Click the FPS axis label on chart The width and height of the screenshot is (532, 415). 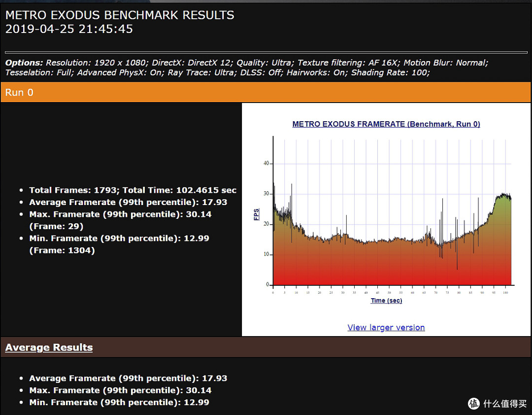point(257,214)
